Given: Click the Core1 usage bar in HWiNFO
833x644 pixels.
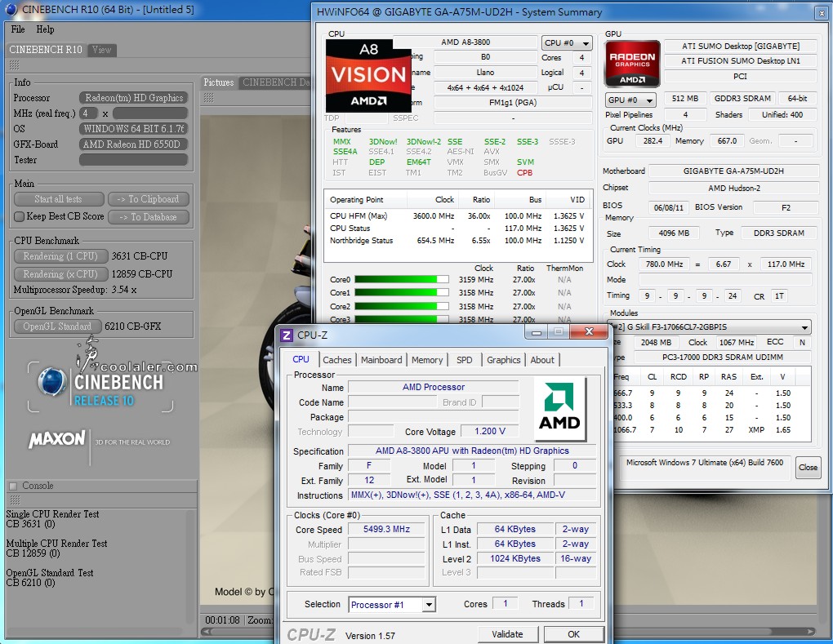Looking at the screenshot, I should tap(402, 292).
